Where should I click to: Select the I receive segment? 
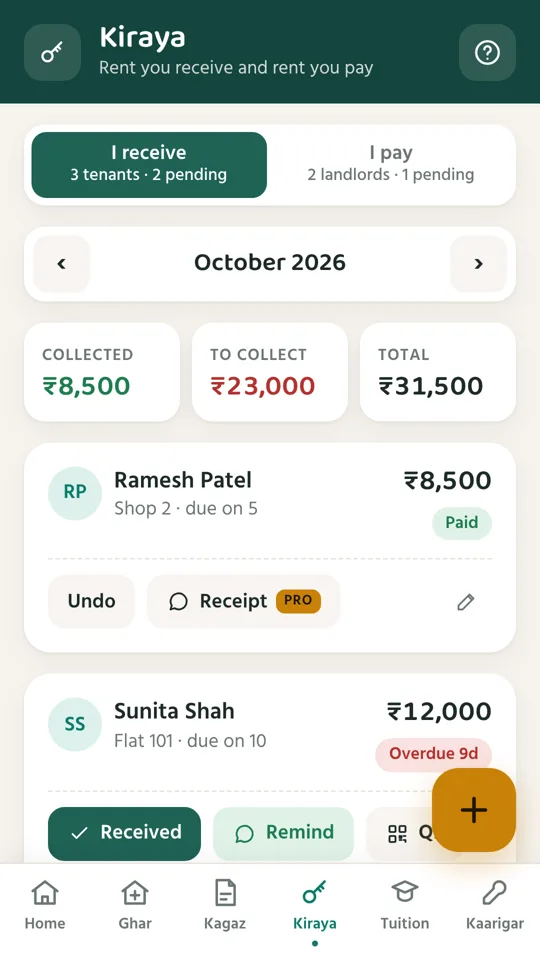[149, 165]
